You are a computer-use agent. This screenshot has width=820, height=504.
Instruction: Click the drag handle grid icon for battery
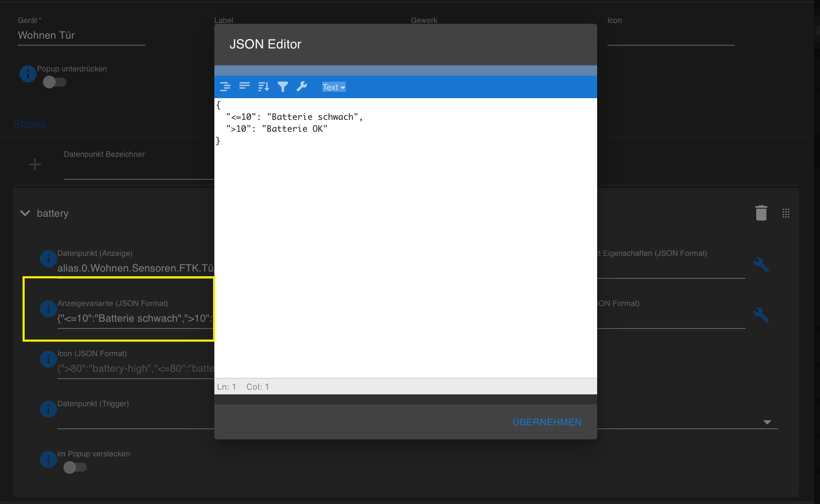(x=786, y=213)
